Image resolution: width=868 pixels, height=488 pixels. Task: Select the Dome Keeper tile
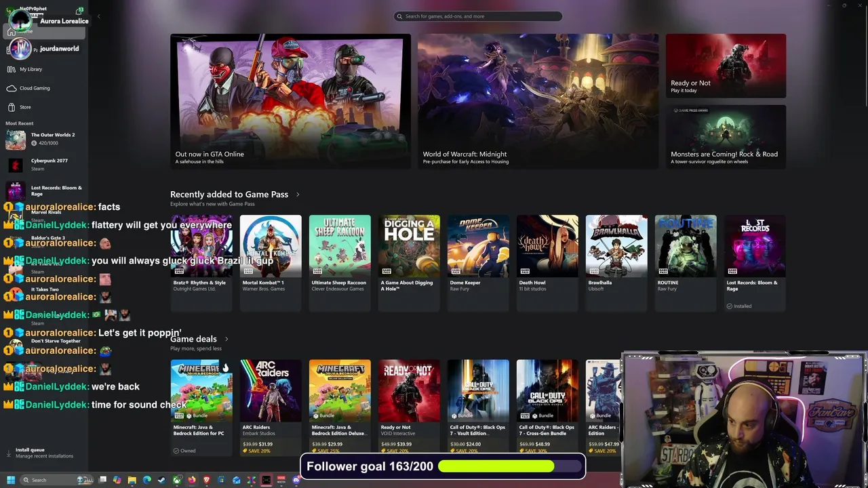tap(478, 262)
